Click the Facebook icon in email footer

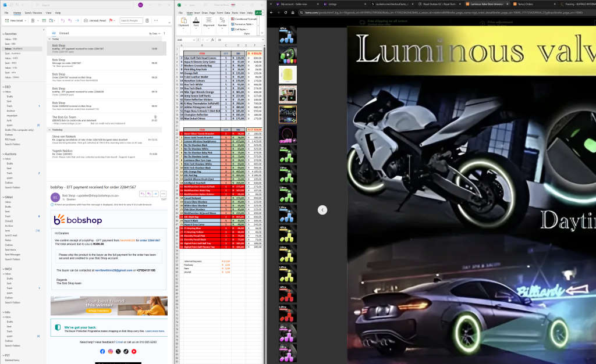[102, 351]
